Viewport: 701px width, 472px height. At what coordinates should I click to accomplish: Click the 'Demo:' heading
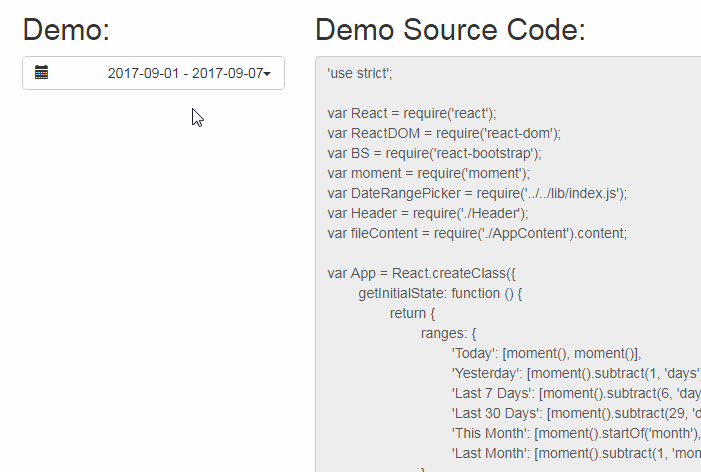[66, 30]
